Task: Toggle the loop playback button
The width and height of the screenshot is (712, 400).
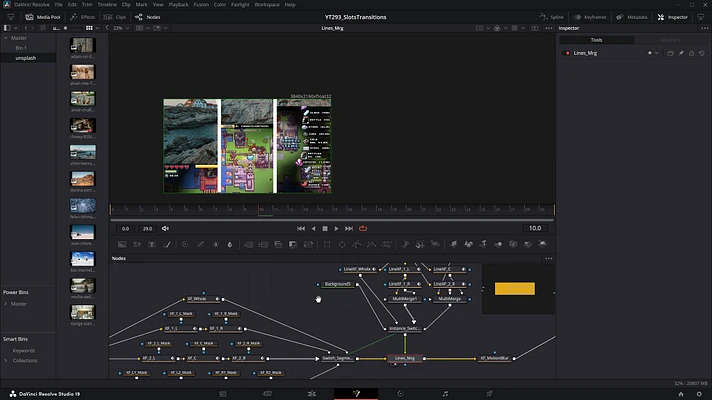Action: tap(363, 228)
